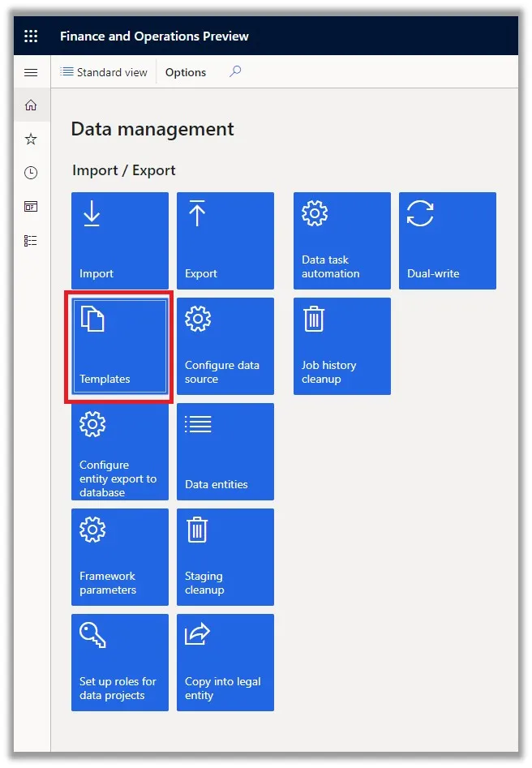
Task: Open Framework parameters tile
Action: [120, 557]
